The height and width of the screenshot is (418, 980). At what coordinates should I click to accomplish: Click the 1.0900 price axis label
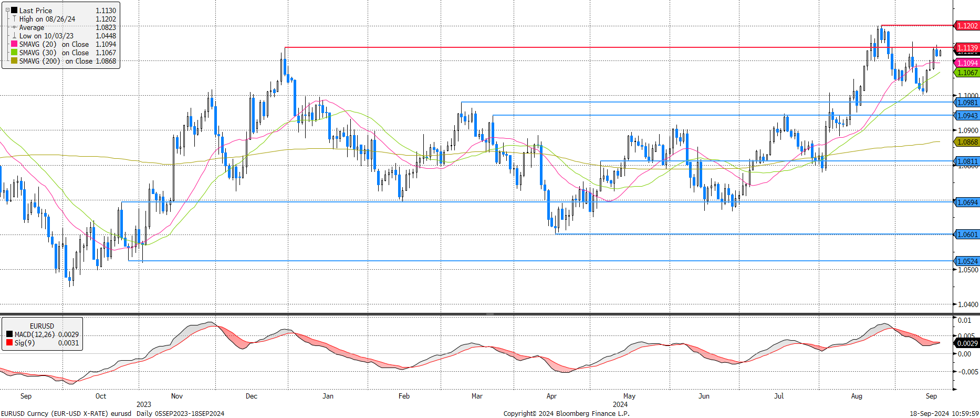[x=968, y=130]
